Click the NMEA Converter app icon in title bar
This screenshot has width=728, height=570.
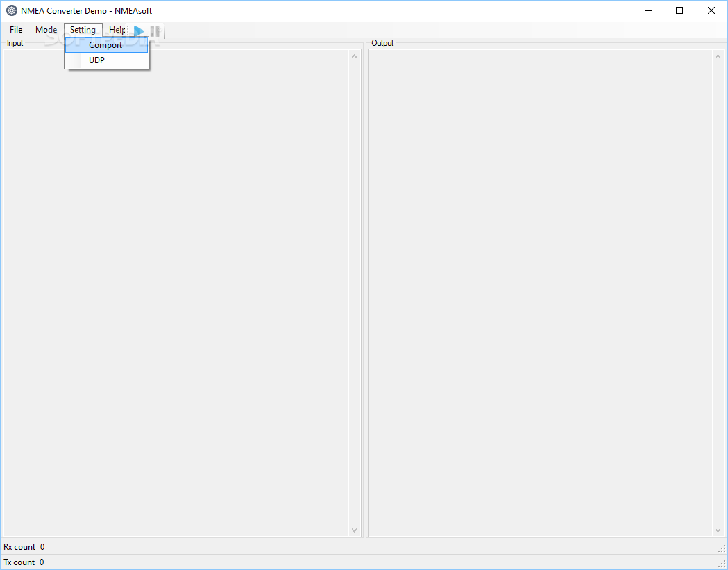point(12,10)
